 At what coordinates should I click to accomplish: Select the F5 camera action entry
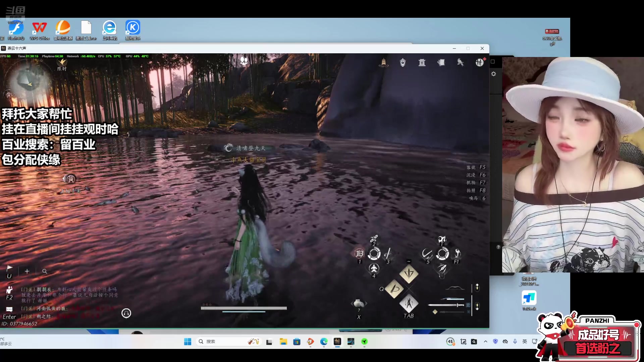476,167
